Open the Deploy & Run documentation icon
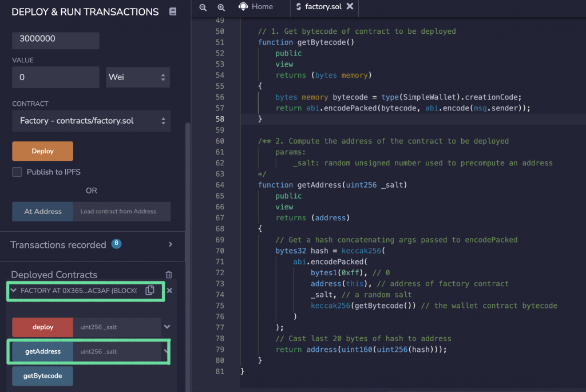This screenshot has width=586, height=392. (x=173, y=11)
